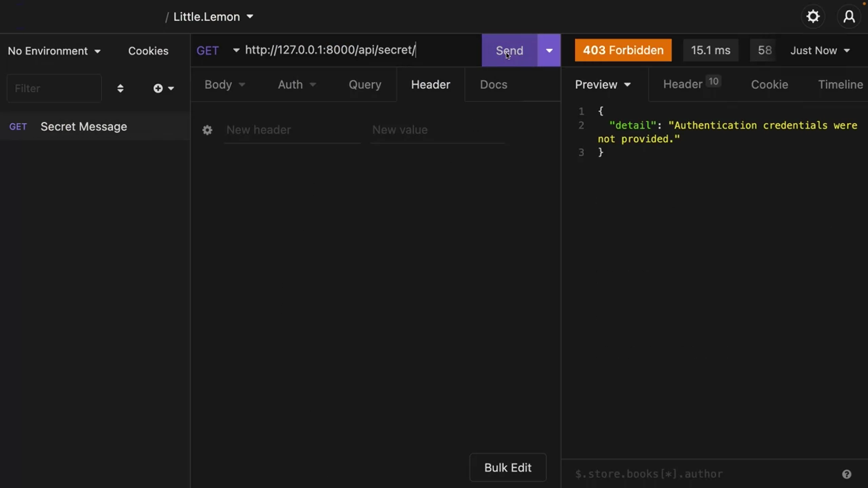This screenshot has height=488, width=868.
Task: Open settings with the gear icon
Action: tap(813, 17)
